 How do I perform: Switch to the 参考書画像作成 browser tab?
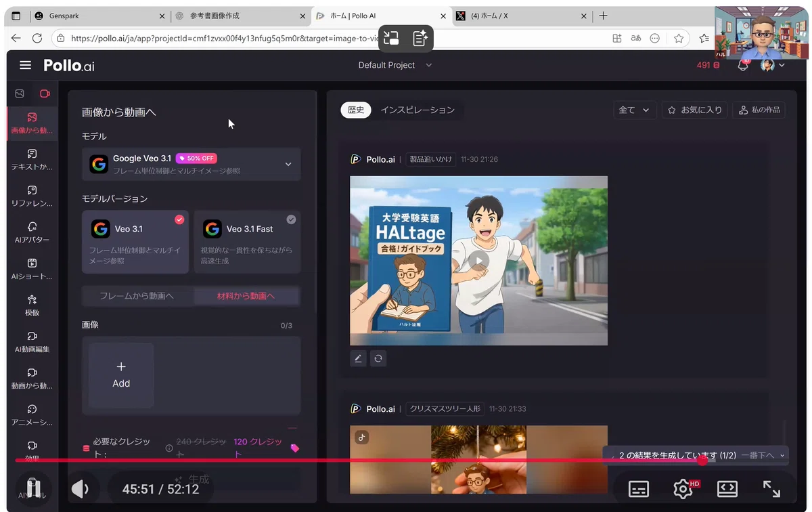240,16
